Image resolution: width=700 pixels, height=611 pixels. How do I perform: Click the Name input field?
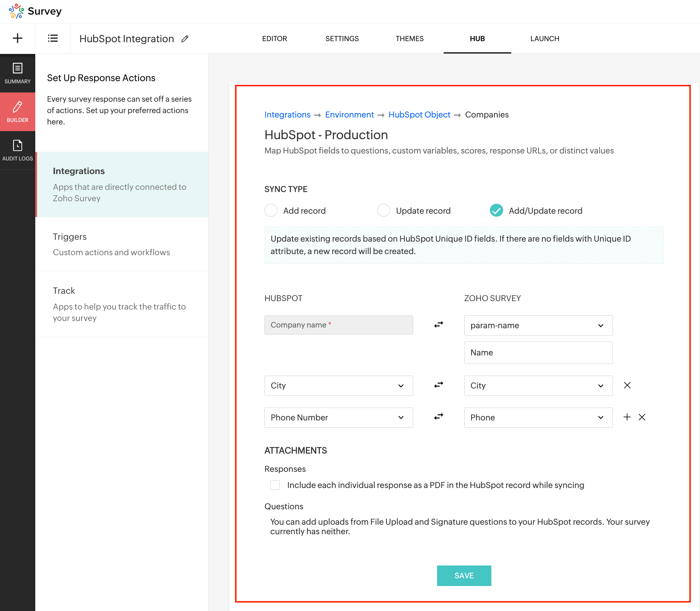(538, 352)
